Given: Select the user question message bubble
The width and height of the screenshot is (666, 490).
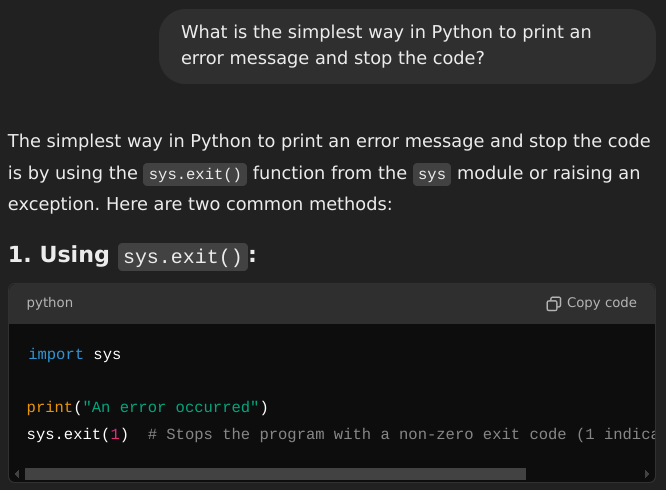Looking at the screenshot, I should coord(406,46).
